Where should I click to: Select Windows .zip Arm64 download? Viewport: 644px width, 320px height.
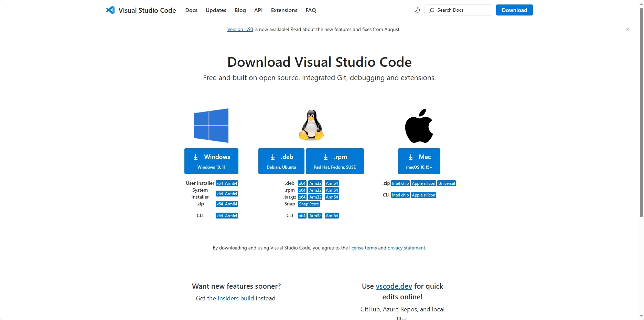tap(231, 204)
